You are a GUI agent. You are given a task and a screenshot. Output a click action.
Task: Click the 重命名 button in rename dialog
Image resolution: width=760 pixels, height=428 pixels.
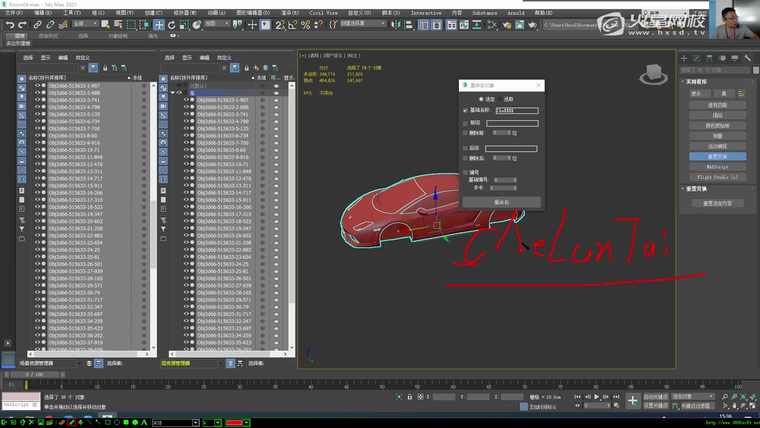tap(501, 201)
